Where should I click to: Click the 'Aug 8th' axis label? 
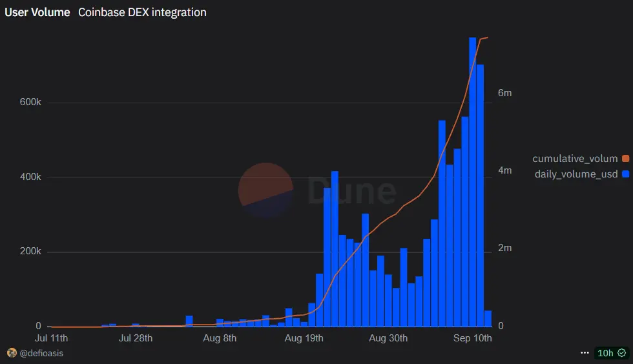pyautogui.click(x=220, y=338)
